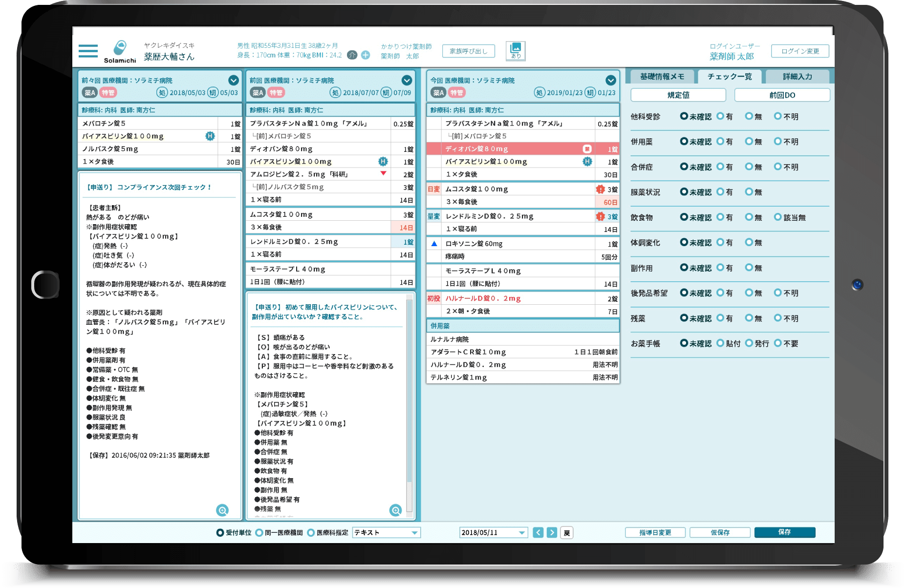Go to previous date with left arrow
Screen dimensions: 906x588
pyautogui.click(x=538, y=532)
